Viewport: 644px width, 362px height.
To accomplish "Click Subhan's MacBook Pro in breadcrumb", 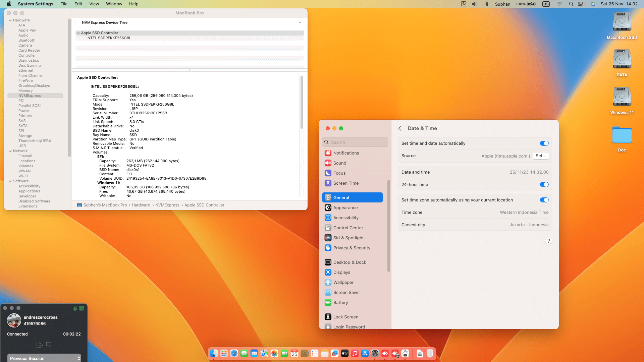I will click(105, 205).
